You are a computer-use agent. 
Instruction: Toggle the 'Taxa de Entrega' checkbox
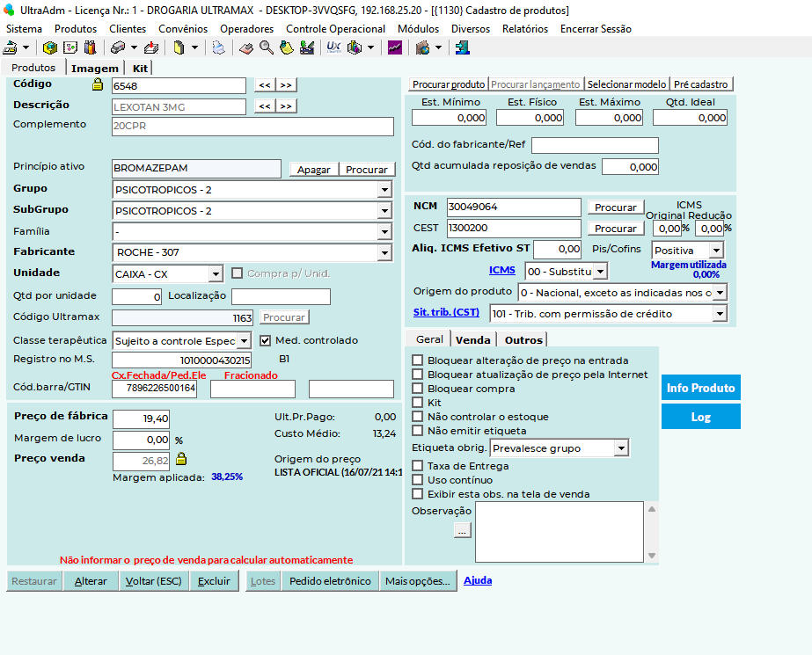[x=417, y=466]
